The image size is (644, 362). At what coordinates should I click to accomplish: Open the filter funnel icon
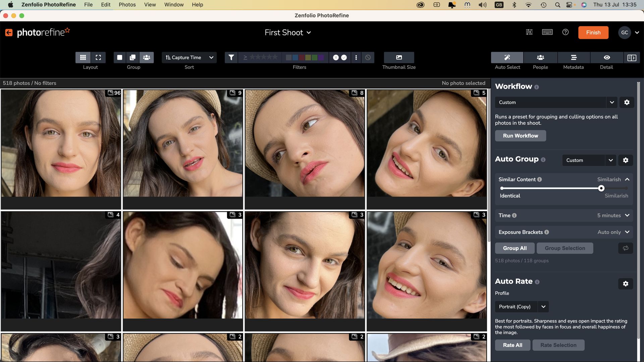[231, 57]
